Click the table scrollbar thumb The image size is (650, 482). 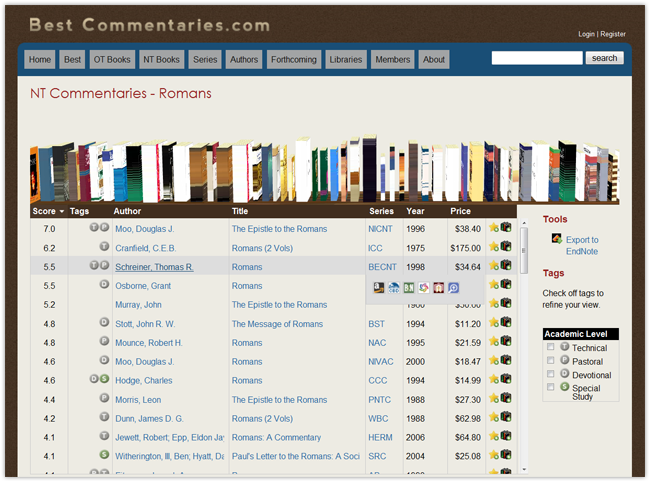(x=524, y=250)
